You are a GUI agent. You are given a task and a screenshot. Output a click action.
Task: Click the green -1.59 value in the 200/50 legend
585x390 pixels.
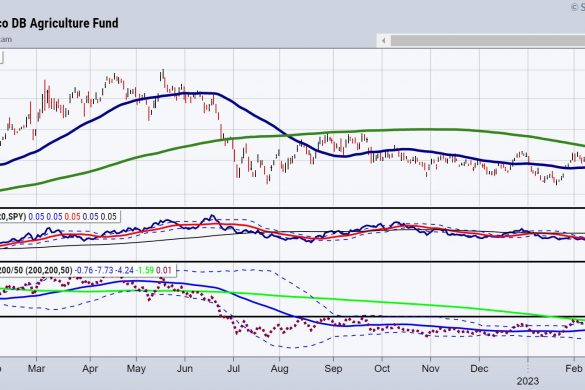pos(145,270)
